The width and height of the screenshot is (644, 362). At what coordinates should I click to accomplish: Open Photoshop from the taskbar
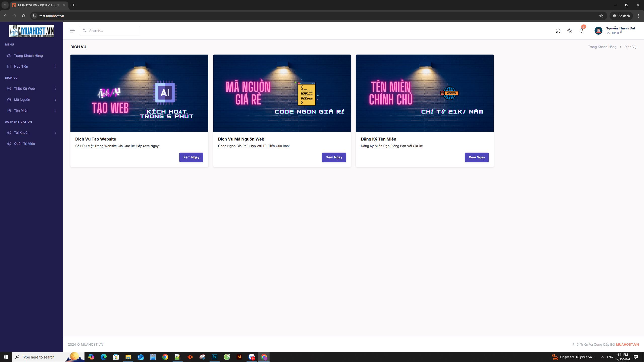214,357
